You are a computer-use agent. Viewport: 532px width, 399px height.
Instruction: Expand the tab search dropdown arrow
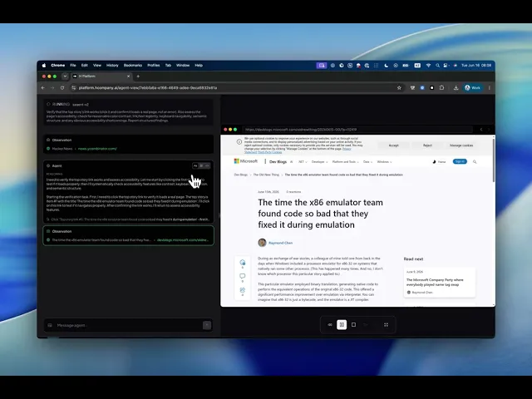pos(65,76)
